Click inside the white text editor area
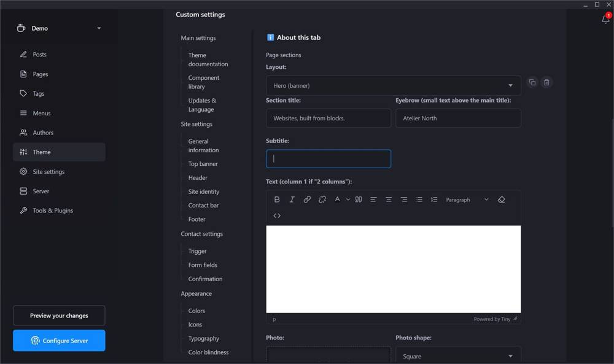 (393, 269)
